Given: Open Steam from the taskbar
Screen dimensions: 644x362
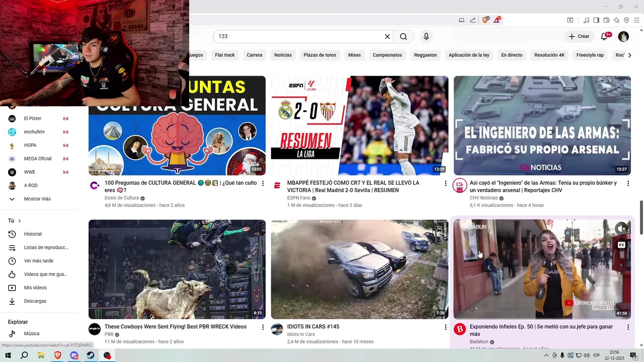Looking at the screenshot, I should 90,355.
